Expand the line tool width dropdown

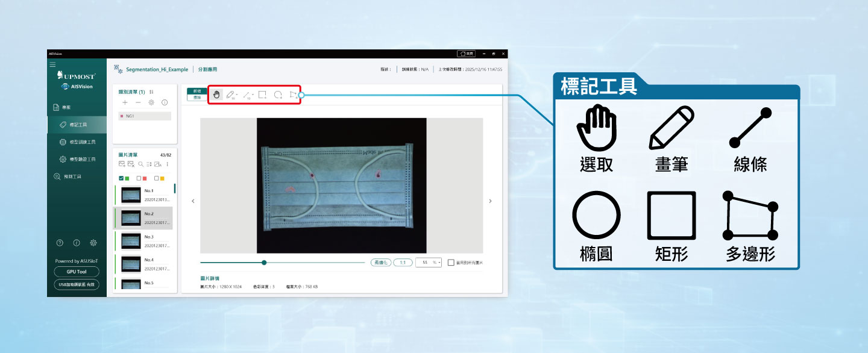pos(253,95)
